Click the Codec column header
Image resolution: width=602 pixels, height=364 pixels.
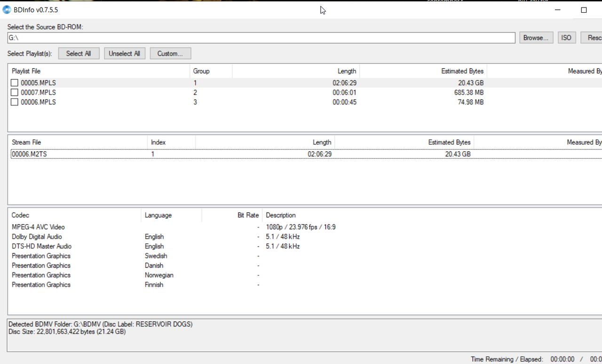coord(74,216)
